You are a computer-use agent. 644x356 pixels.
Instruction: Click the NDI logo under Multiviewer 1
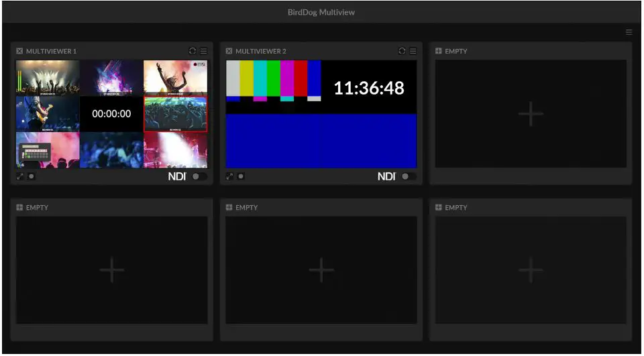[x=177, y=176]
